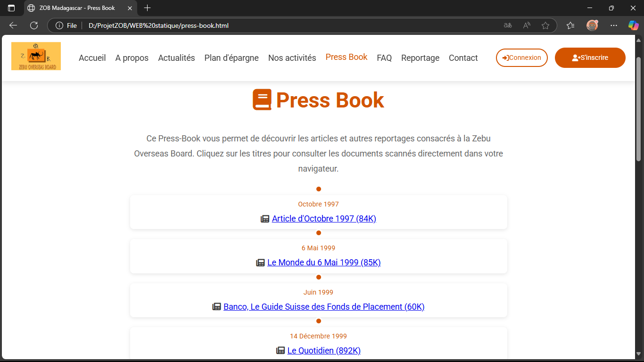The height and width of the screenshot is (362, 644).
Task: Open the Plan d'épargne page
Action: [x=231, y=58]
